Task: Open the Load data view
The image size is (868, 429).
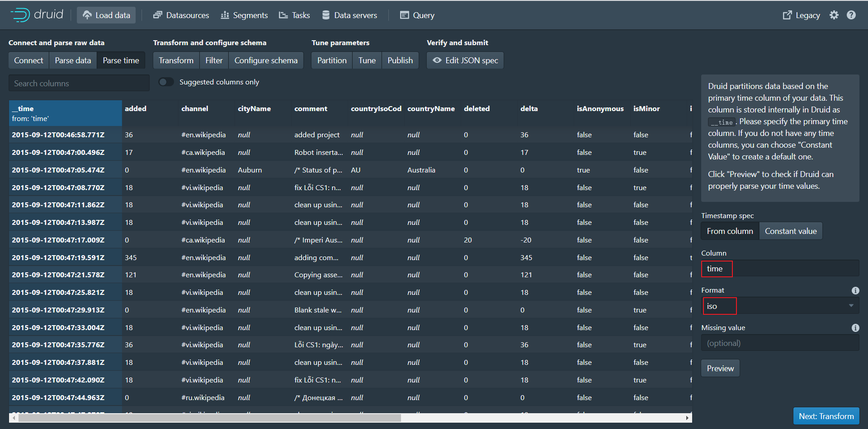Action: (106, 15)
